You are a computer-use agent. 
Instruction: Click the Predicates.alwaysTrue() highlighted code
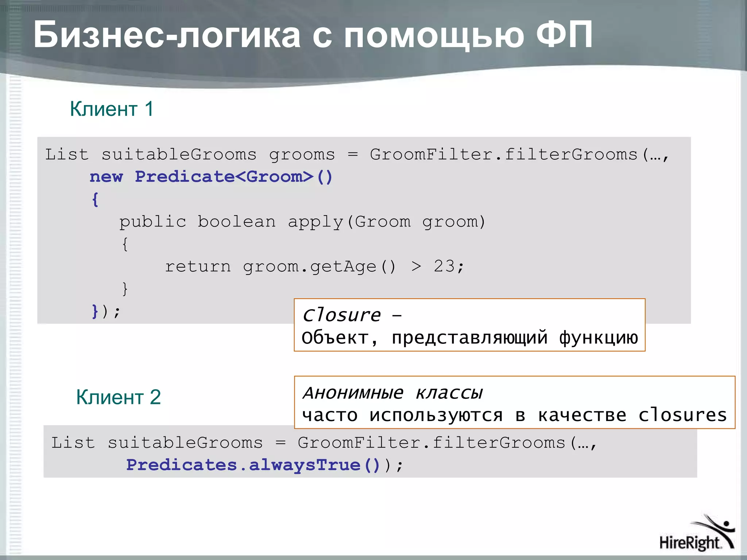point(253,465)
